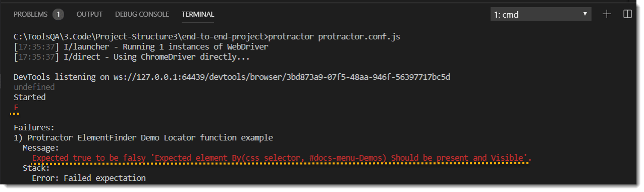This screenshot has height=192, width=644.
Task: Show the DEBUG CONSOLE tab
Action: (x=142, y=14)
